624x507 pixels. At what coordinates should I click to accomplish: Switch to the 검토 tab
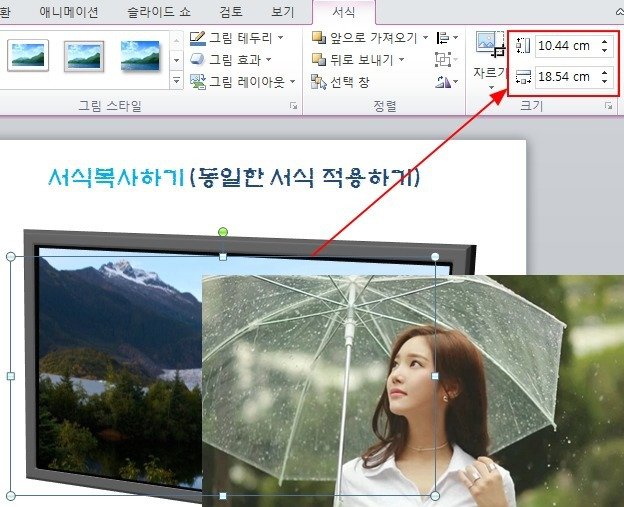[x=231, y=12]
